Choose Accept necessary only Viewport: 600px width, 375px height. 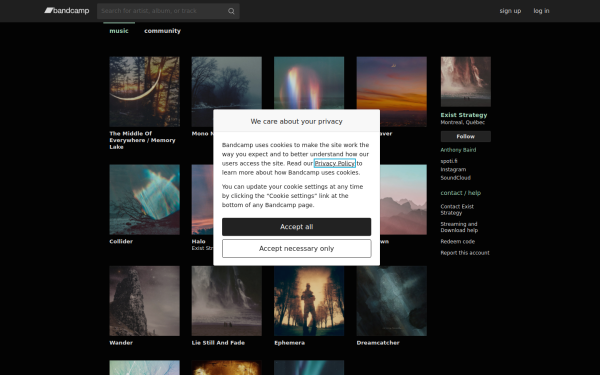[297, 249]
